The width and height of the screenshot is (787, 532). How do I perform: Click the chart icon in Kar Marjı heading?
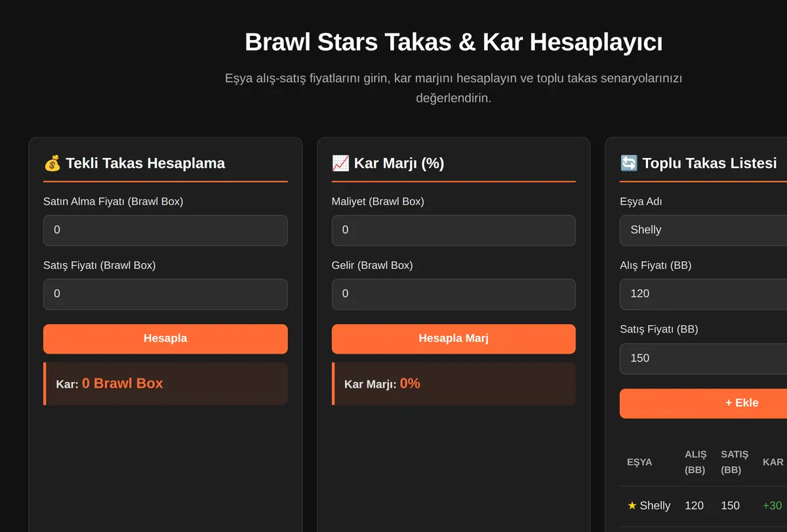340,163
